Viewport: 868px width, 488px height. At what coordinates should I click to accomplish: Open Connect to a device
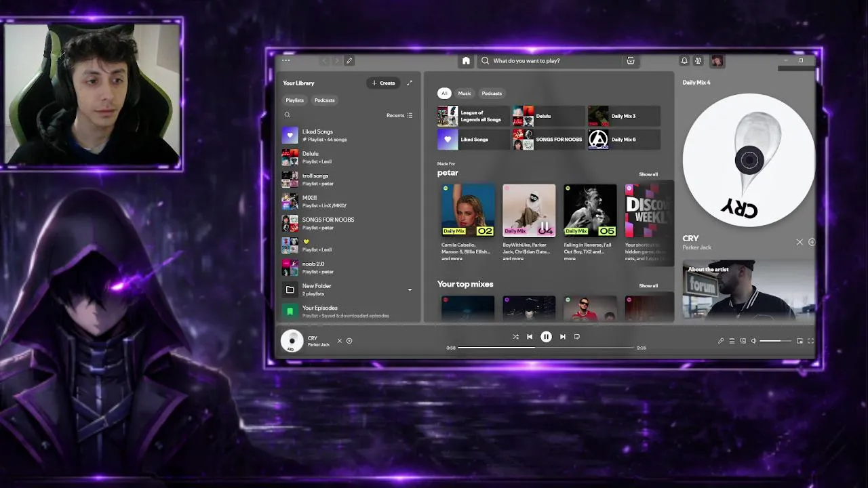(743, 341)
